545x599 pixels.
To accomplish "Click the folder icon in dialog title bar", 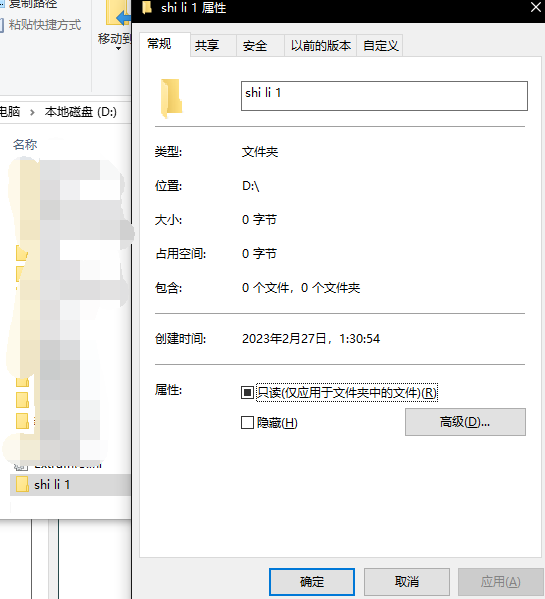I will coord(147,8).
